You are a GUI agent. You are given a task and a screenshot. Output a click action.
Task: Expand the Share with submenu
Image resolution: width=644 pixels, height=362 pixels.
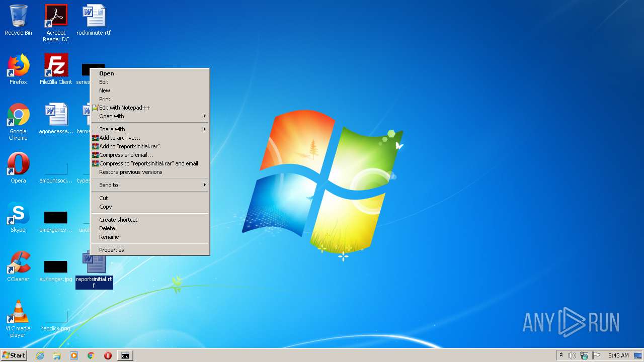[150, 129]
